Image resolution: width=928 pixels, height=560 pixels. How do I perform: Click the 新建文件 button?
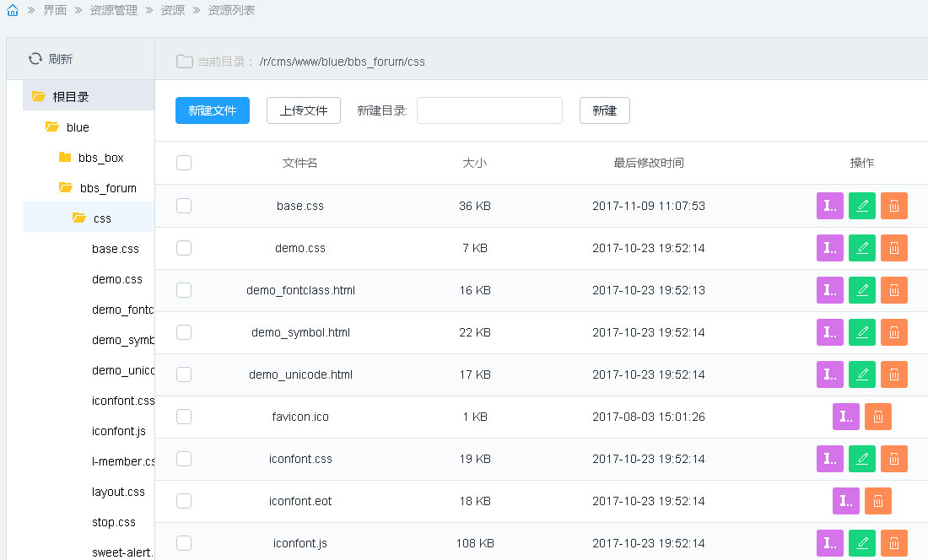(x=213, y=110)
